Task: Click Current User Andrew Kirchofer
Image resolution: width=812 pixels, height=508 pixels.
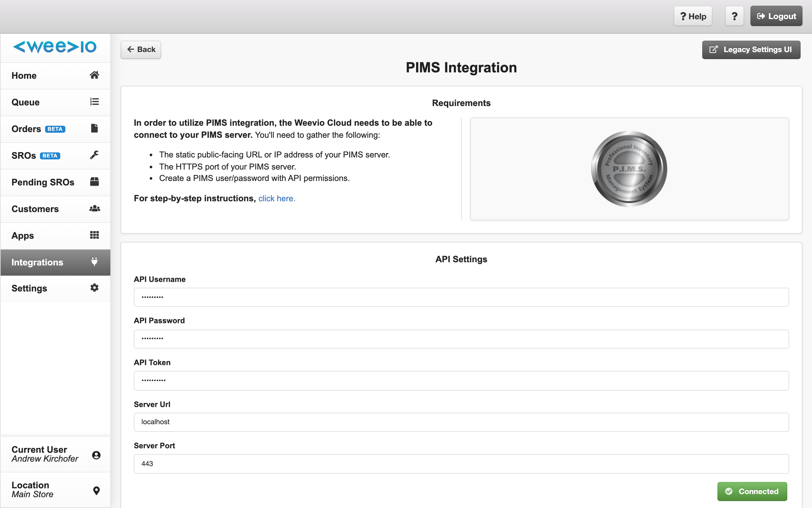Action: coord(56,454)
